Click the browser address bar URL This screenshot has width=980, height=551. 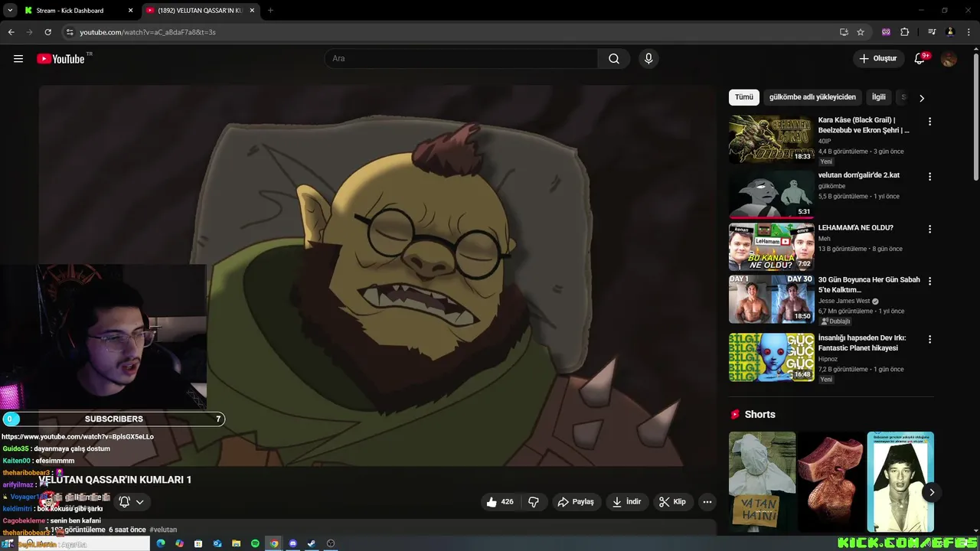148,32
